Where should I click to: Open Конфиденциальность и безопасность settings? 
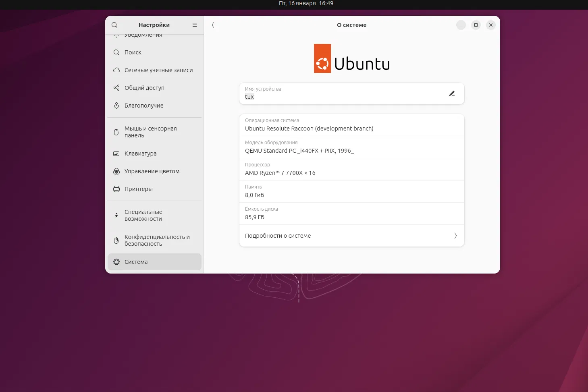157,240
